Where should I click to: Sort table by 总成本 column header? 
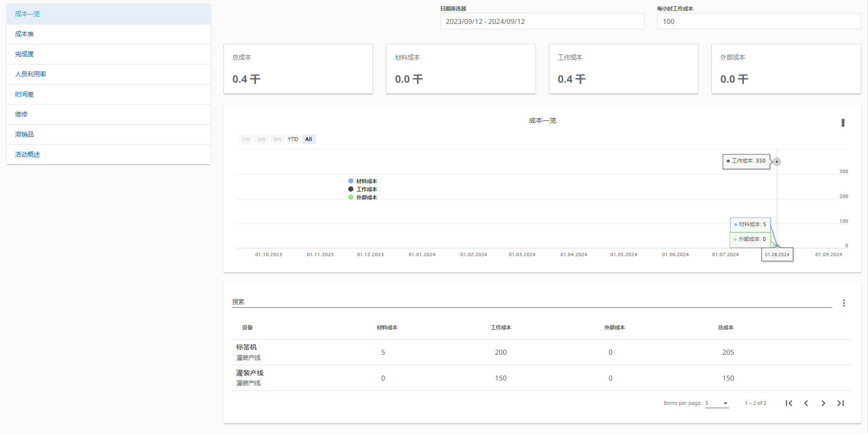tap(725, 327)
